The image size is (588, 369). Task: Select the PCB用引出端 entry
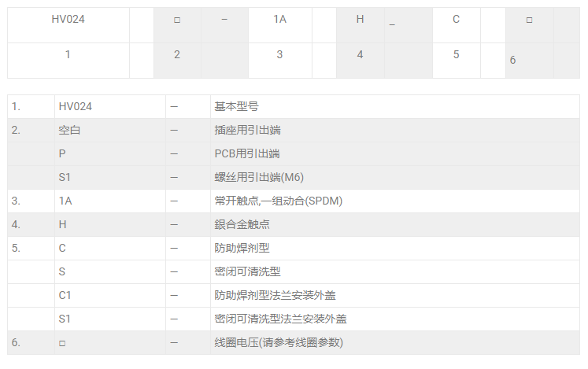tap(247, 153)
